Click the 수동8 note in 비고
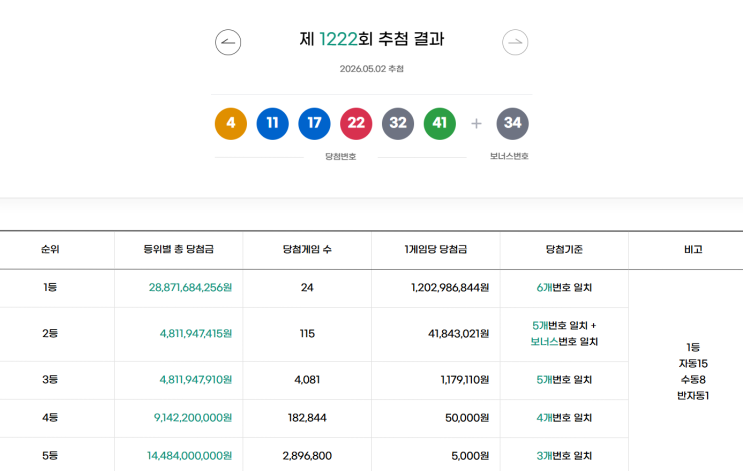743x471 pixels. coord(693,380)
